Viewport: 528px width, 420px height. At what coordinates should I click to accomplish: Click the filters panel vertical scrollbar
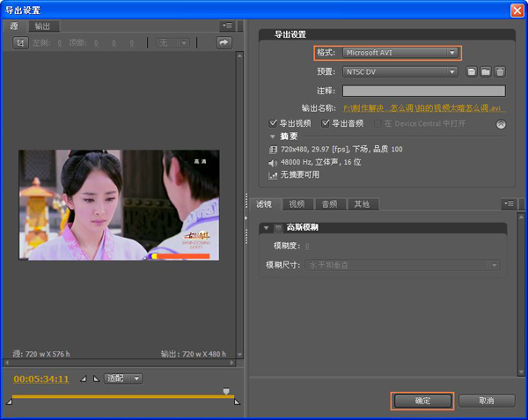pyautogui.click(x=521, y=294)
